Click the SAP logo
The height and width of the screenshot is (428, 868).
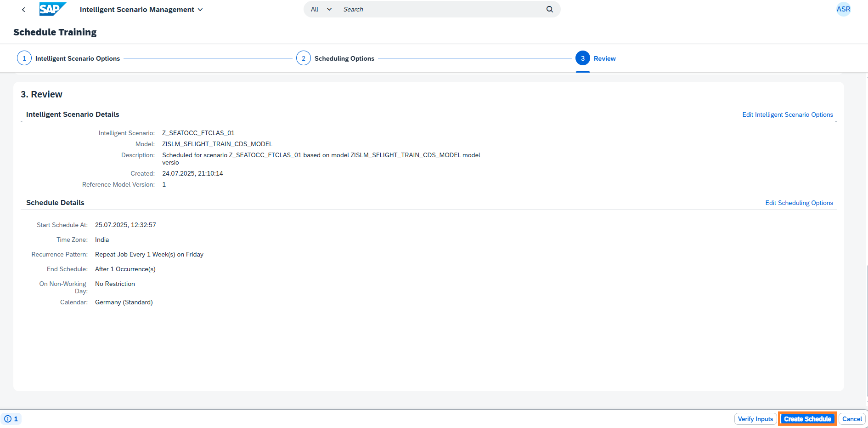pyautogui.click(x=52, y=9)
